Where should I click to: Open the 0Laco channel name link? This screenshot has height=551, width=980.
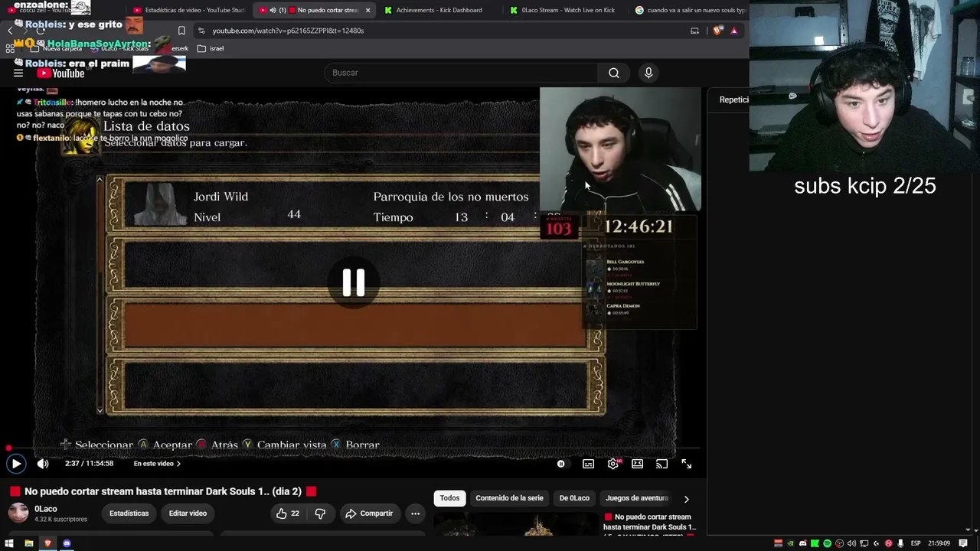pyautogui.click(x=46, y=509)
